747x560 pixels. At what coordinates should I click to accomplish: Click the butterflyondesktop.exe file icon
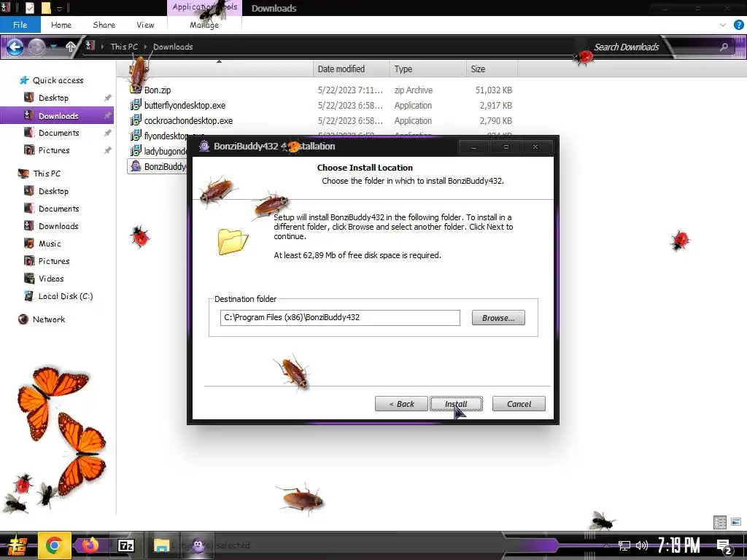click(x=136, y=105)
